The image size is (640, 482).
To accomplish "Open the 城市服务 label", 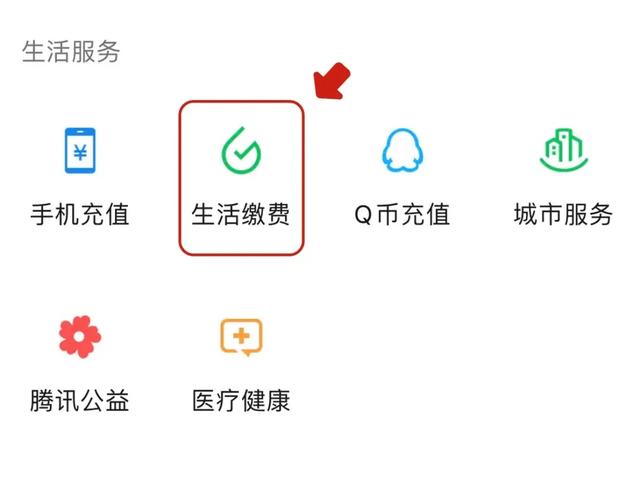I will (564, 214).
